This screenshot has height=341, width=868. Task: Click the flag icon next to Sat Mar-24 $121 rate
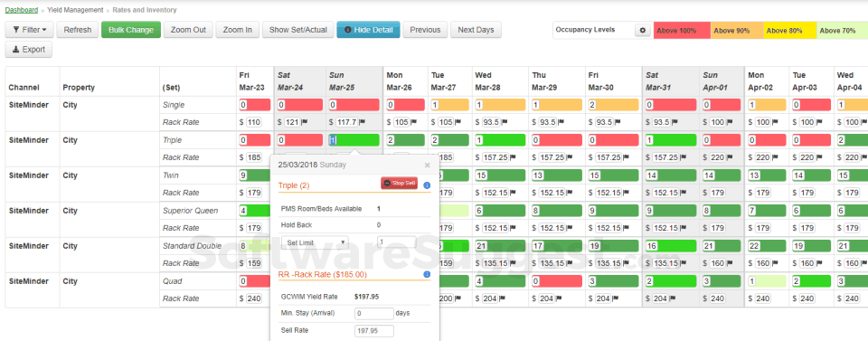pyautogui.click(x=304, y=122)
